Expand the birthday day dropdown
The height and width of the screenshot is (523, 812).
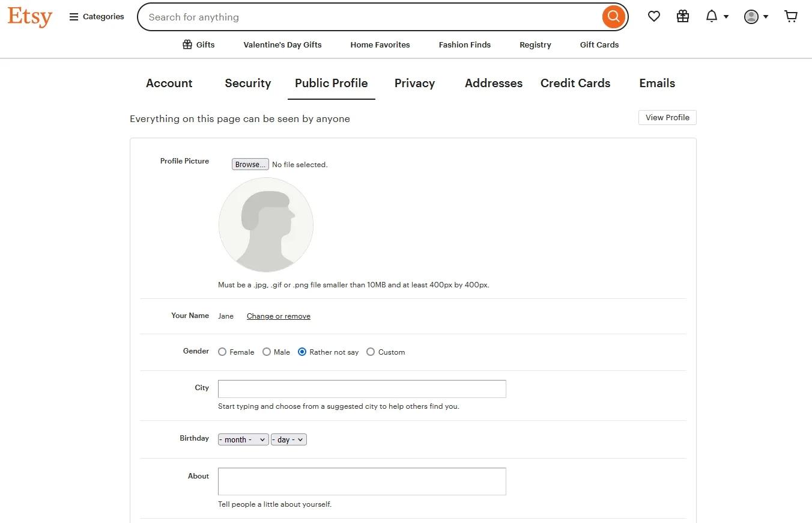289,440
